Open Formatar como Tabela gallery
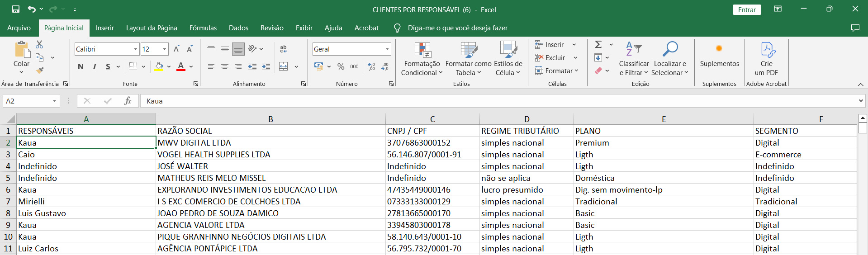Image resolution: width=868 pixels, height=255 pixels. 469,59
